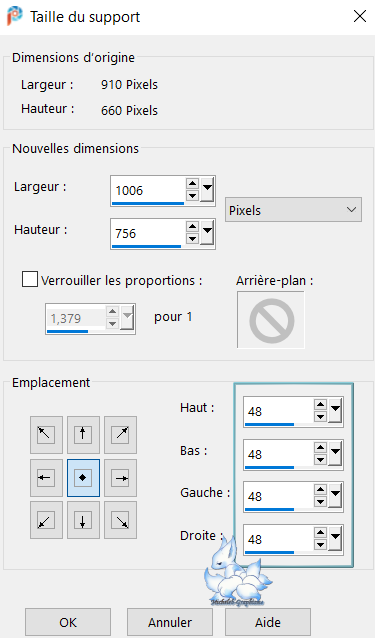Image resolution: width=375 pixels, height=638 pixels.
Task: Open the Pixels unit dropdown
Action: pos(293,210)
